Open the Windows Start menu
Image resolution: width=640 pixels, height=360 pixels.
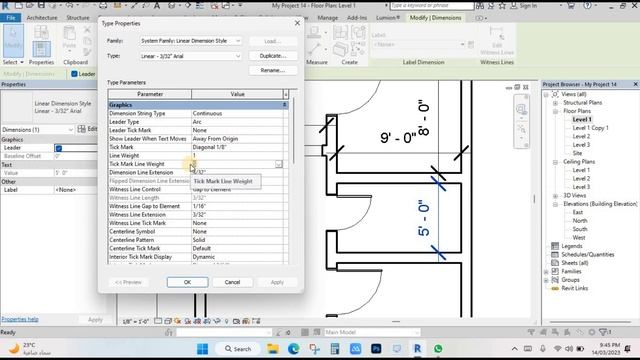tap(202, 349)
